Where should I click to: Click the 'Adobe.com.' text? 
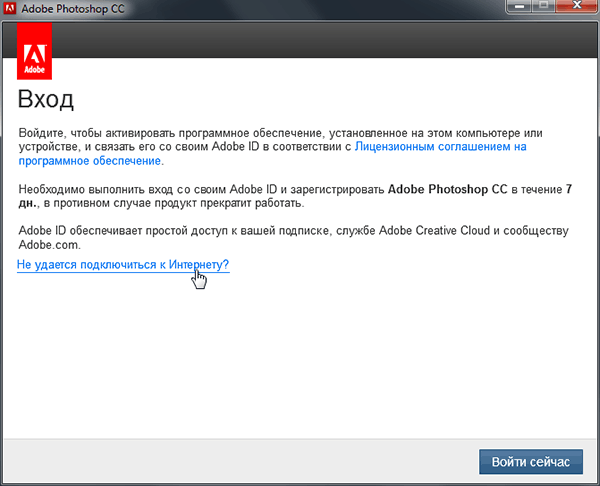pos(50,245)
